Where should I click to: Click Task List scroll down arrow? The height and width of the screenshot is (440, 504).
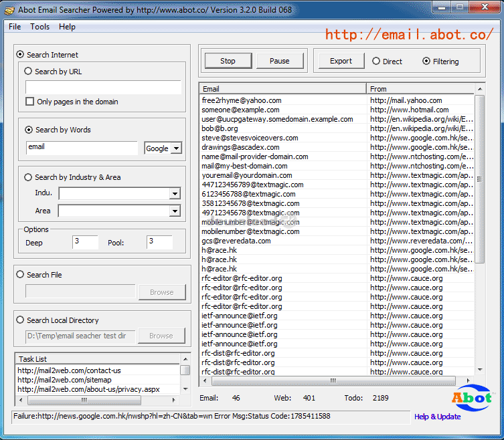pos(185,389)
